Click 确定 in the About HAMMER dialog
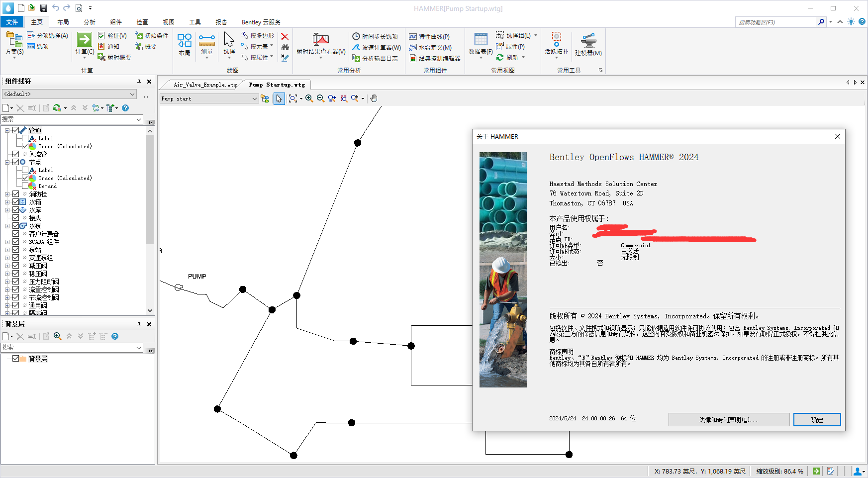This screenshot has width=868, height=478. (817, 420)
